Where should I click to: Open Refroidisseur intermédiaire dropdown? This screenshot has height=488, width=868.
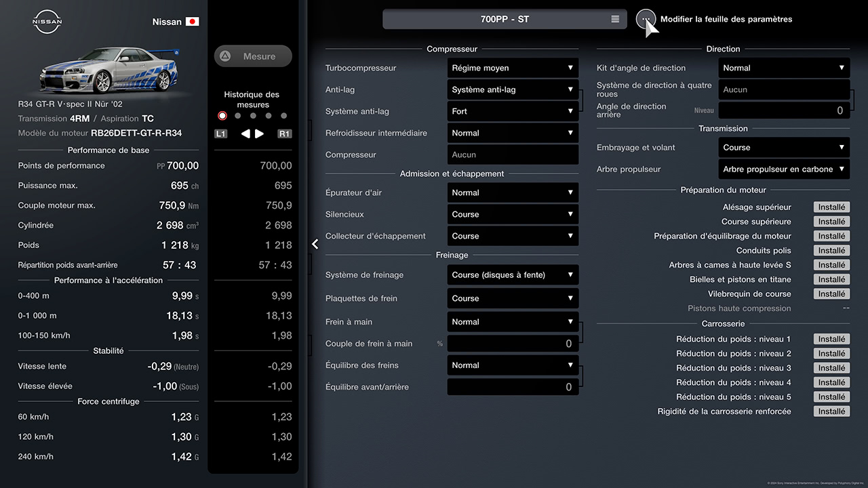click(513, 133)
